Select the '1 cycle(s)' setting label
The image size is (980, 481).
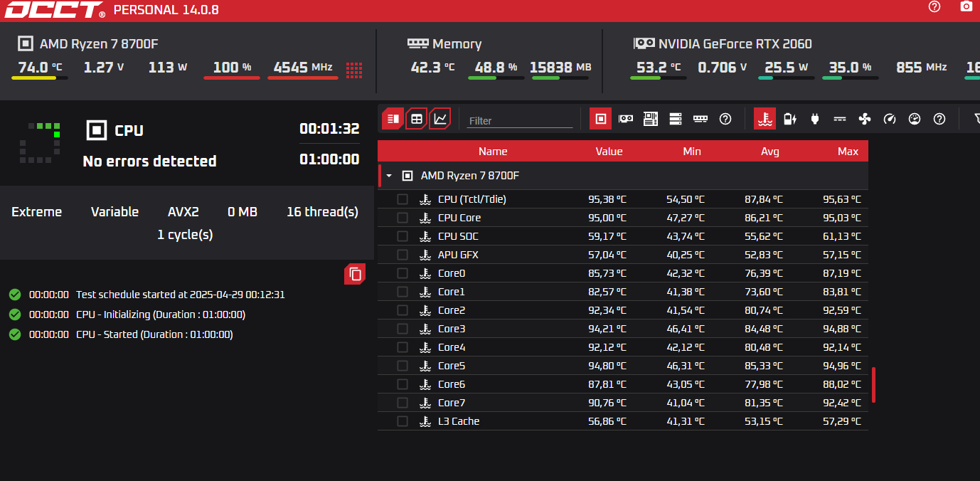(x=185, y=234)
